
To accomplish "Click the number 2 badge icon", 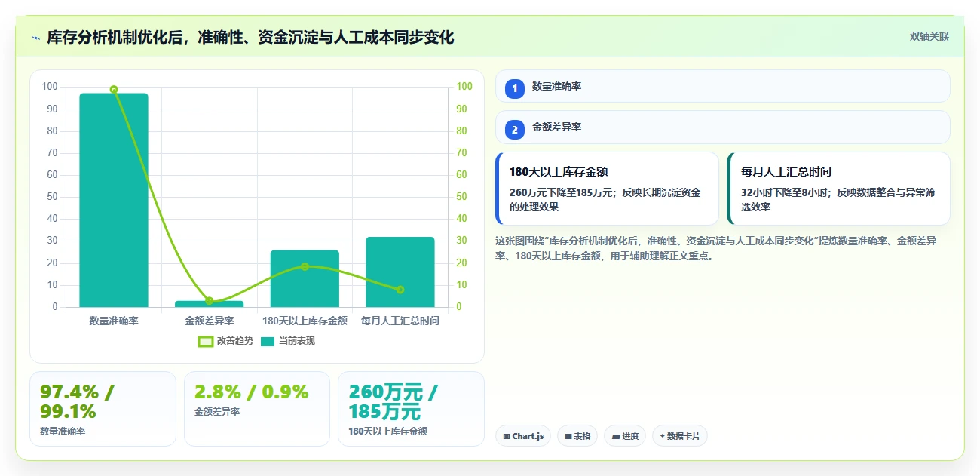I will (x=515, y=130).
